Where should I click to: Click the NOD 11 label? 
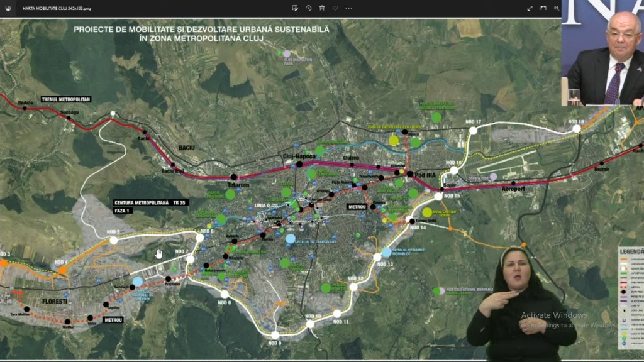(341, 322)
